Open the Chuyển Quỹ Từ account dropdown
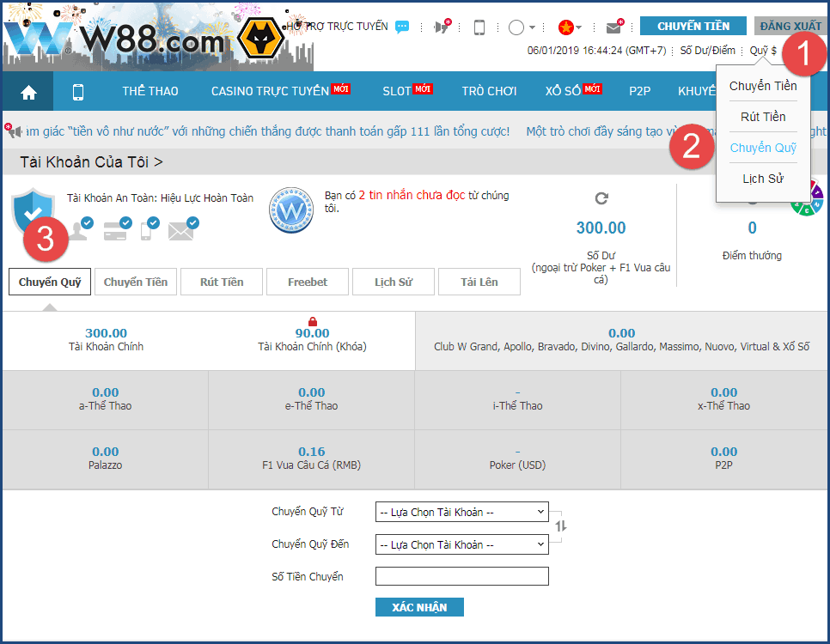830x644 pixels. click(x=462, y=512)
